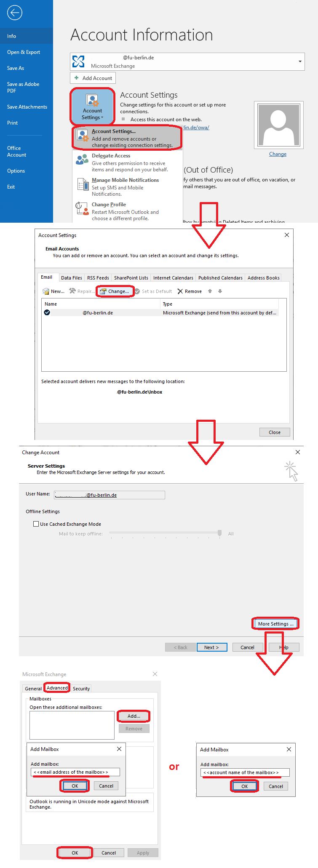Select Save Attachments in the sidebar
318x868 pixels.
click(27, 107)
